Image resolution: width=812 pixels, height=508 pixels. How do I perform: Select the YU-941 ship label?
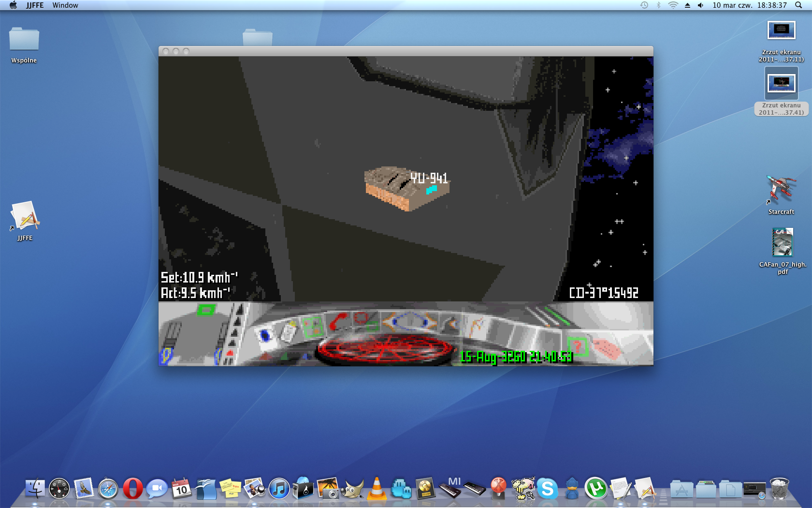click(429, 178)
